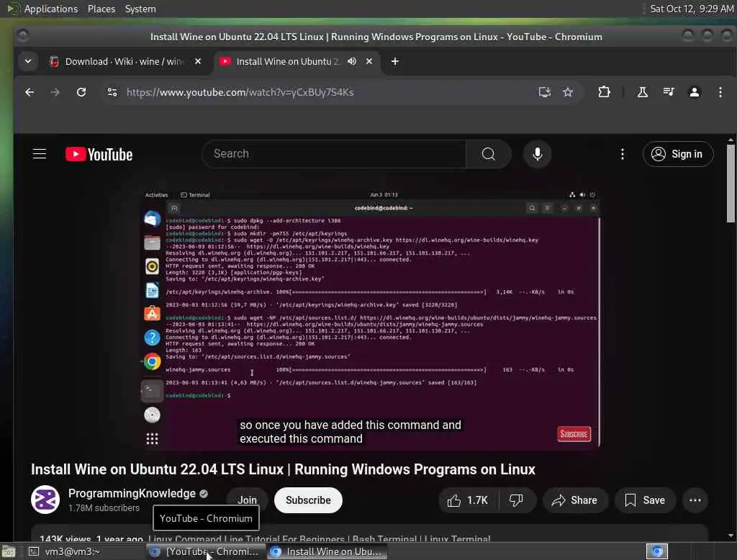737x560 pixels.
Task: Open the Applications menu
Action: pyautogui.click(x=51, y=9)
